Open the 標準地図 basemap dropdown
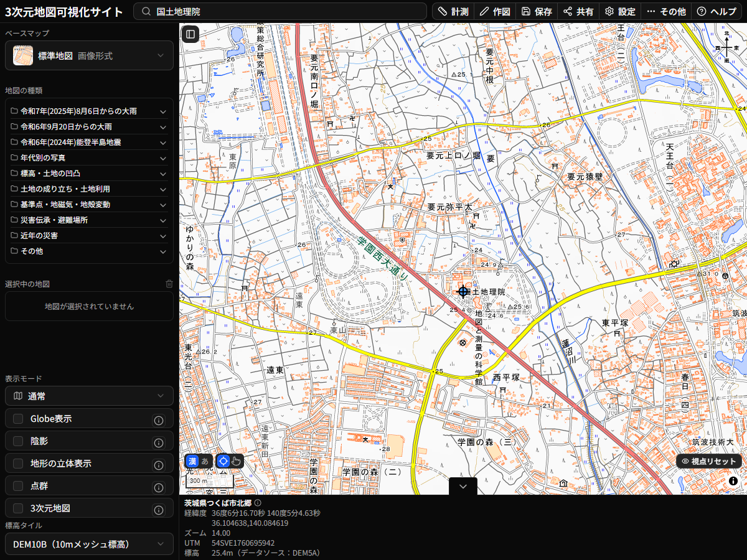 89,55
